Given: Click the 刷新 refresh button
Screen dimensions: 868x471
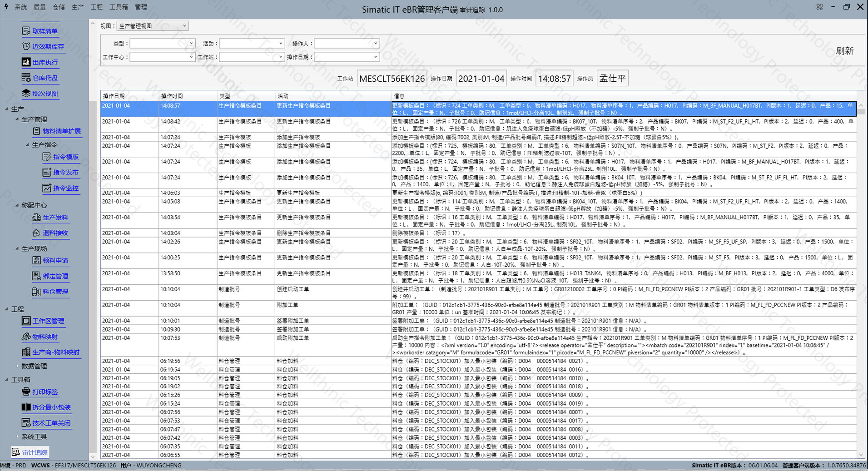Looking at the screenshot, I should 844,51.
